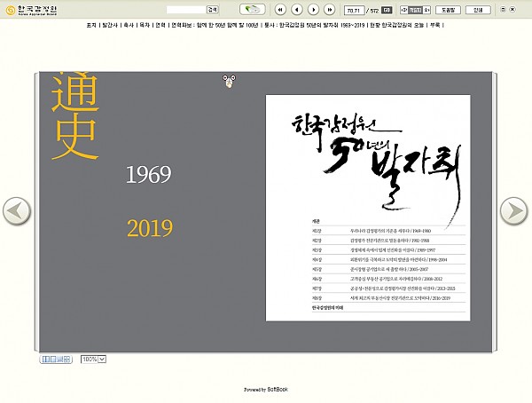Screen dimensions: 532x403
Task: Click the middle label of the auto-flip control
Action: (x=415, y=10)
